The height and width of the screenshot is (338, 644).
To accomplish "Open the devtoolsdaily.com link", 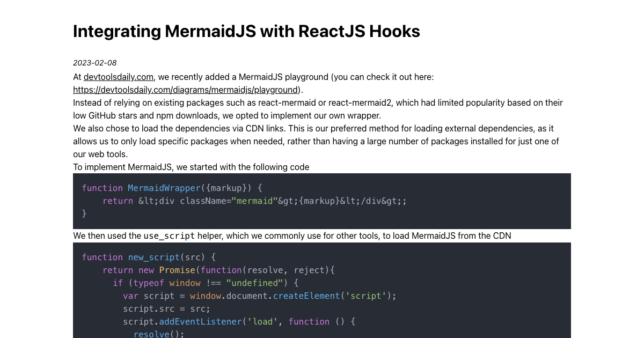I will 118,77.
